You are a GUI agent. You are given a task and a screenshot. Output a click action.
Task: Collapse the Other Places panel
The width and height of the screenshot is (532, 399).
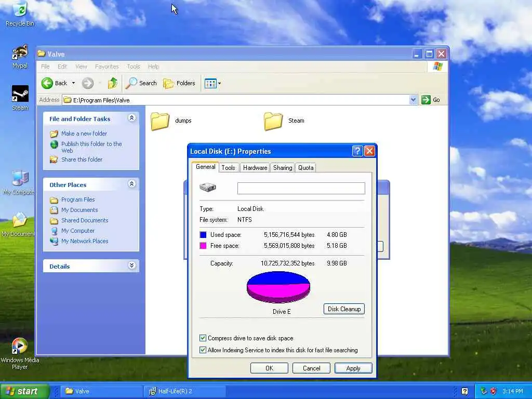tap(132, 183)
